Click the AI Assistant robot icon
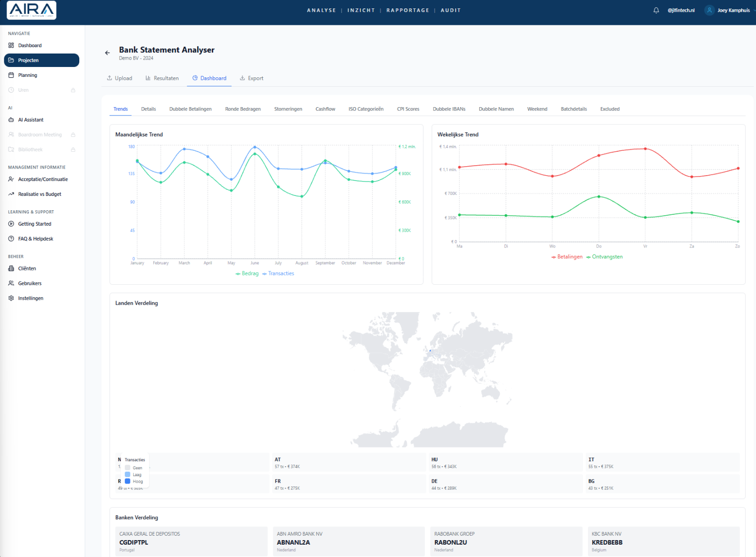This screenshot has height=557, width=756. [x=11, y=120]
